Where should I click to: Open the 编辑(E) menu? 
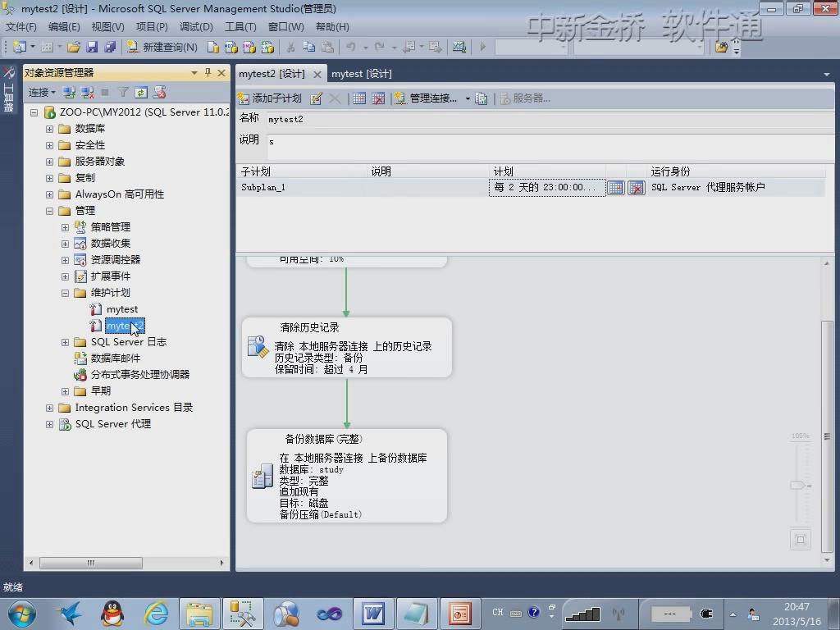pos(64,27)
